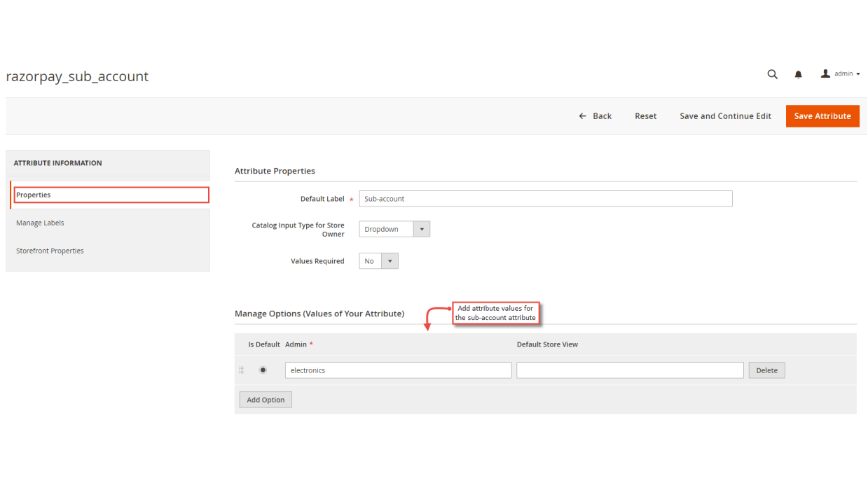The image size is (868, 483).
Task: Focus the Default Label input field
Action: (x=546, y=199)
